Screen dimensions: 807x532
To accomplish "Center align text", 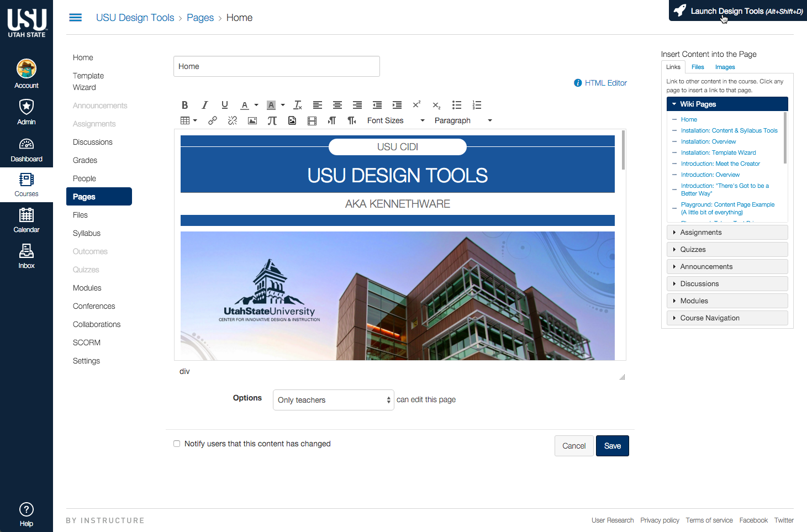I will (x=337, y=105).
